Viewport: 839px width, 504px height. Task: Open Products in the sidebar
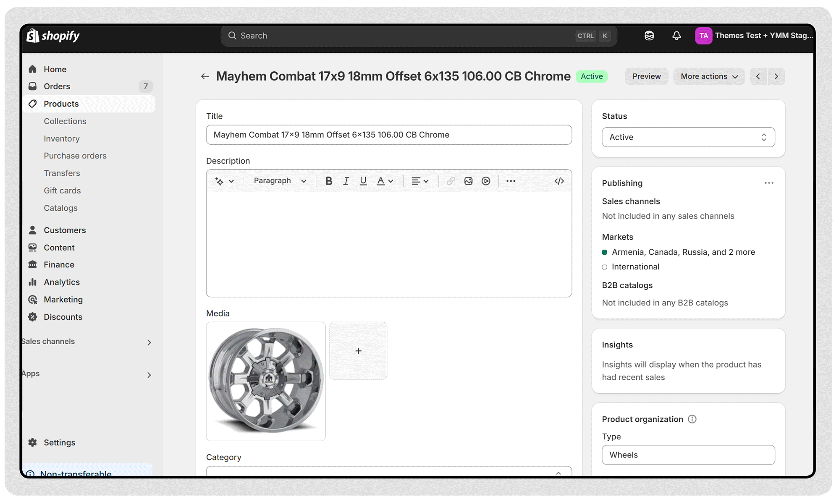click(89, 104)
